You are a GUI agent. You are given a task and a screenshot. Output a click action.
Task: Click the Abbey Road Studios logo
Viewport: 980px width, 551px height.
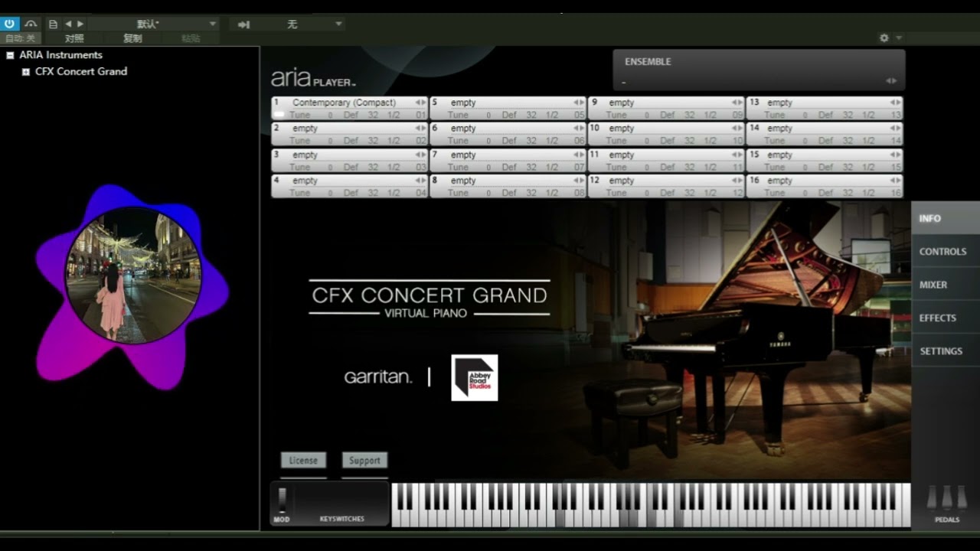tap(475, 377)
